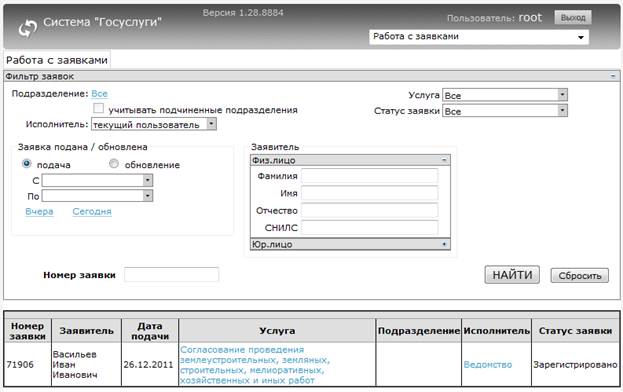
Task: Click the Зарегистрировано status cell
Action: coord(575,365)
